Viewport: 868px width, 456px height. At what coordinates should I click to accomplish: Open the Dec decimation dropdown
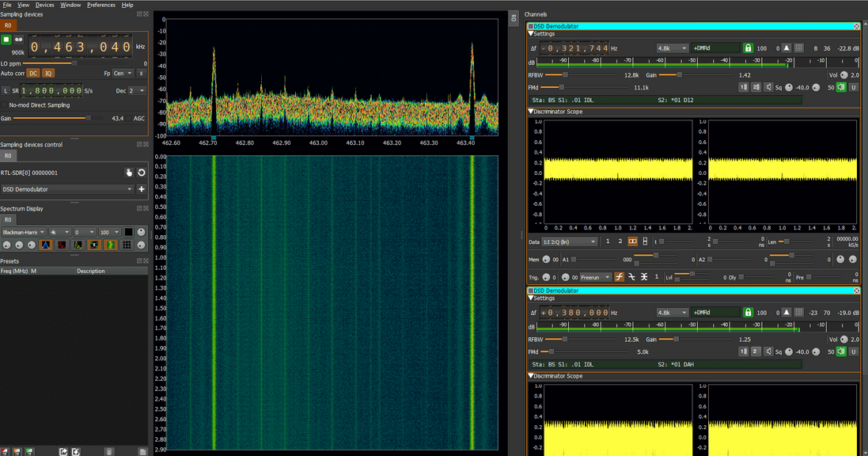pyautogui.click(x=137, y=91)
